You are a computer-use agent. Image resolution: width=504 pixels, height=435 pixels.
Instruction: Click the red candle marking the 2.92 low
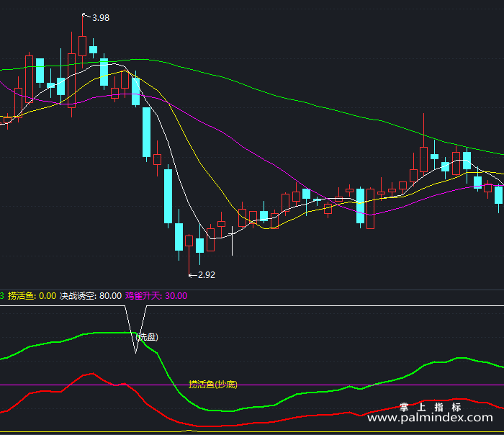[189, 254]
